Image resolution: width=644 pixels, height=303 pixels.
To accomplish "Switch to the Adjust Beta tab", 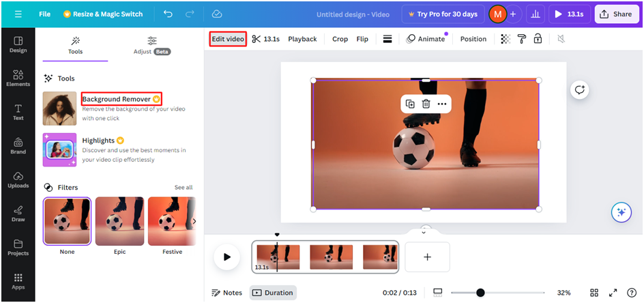I will pos(152,46).
